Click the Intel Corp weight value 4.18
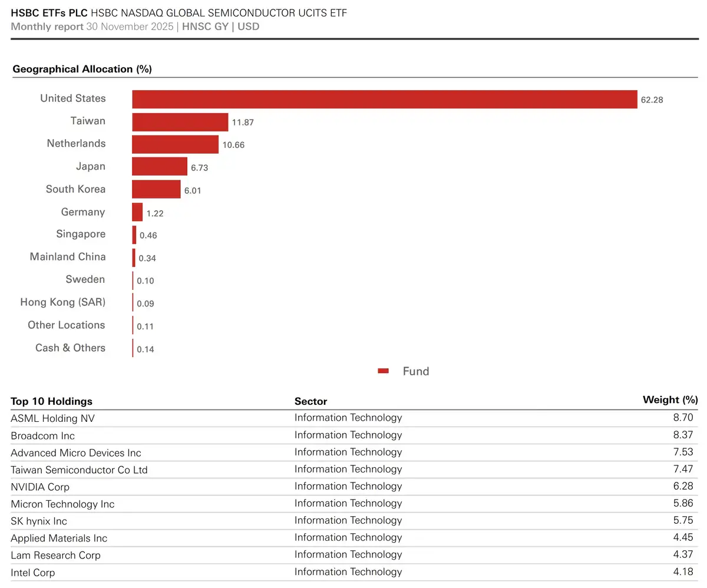 tap(685, 572)
